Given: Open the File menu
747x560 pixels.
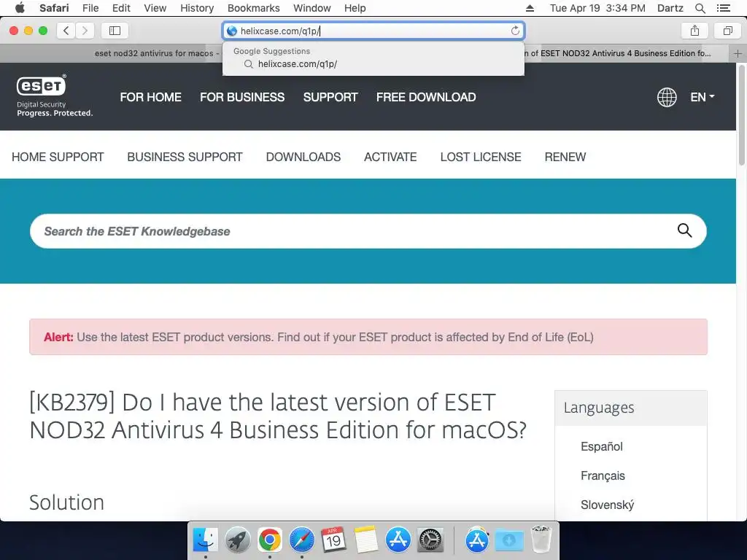Looking at the screenshot, I should (x=90, y=8).
